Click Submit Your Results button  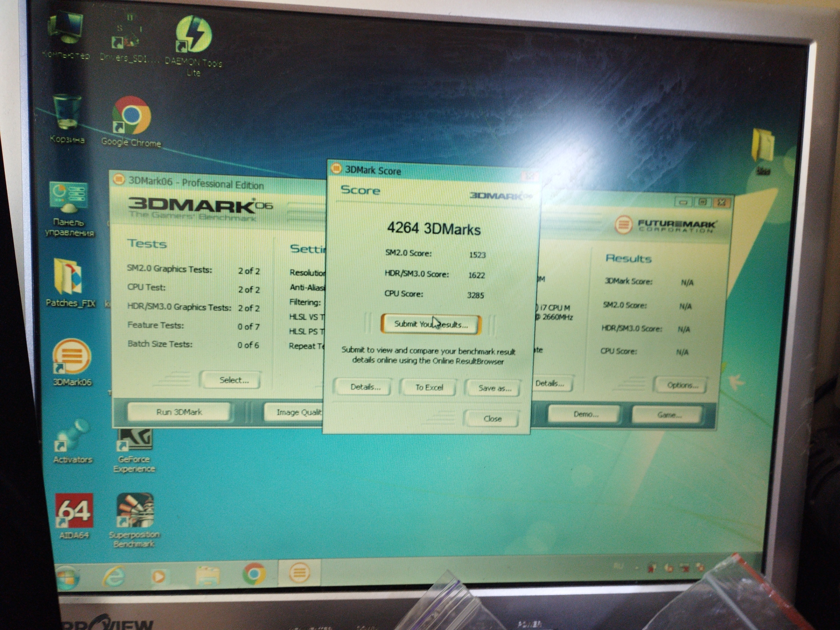coord(431,324)
